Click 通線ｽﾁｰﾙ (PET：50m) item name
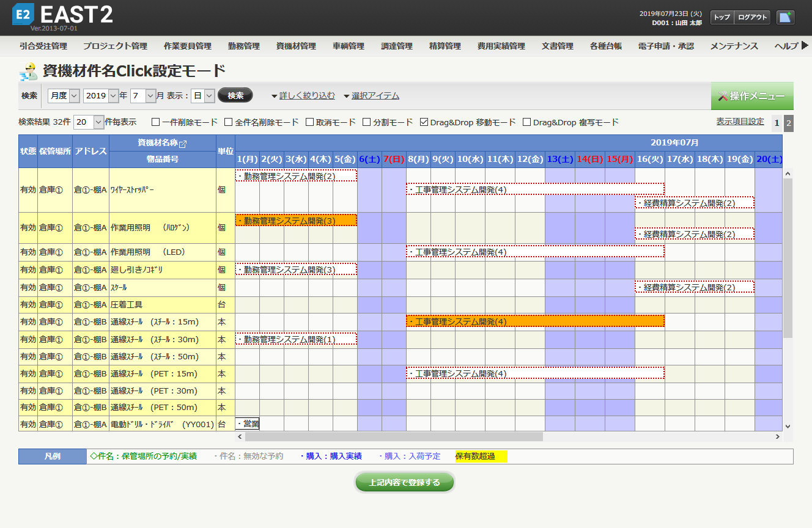Image resolution: width=812 pixels, height=528 pixels. pyautogui.click(x=154, y=408)
